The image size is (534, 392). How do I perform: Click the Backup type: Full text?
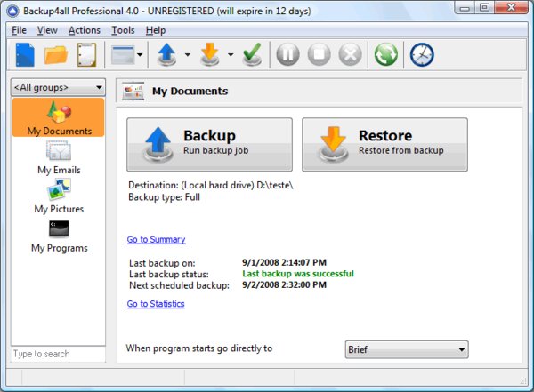pos(164,197)
